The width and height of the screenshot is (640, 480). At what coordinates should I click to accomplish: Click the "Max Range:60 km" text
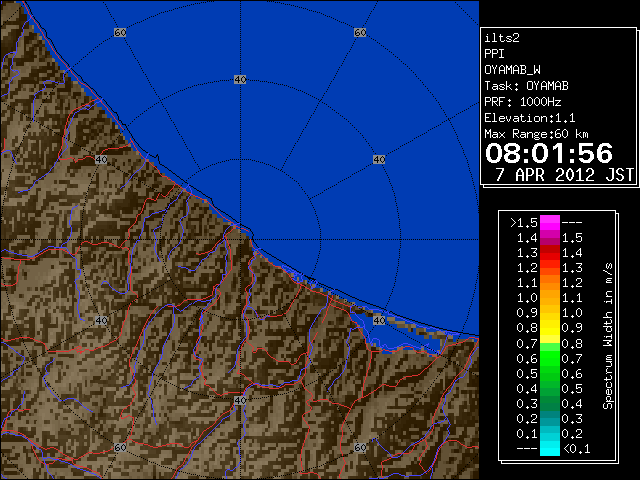click(x=536, y=134)
